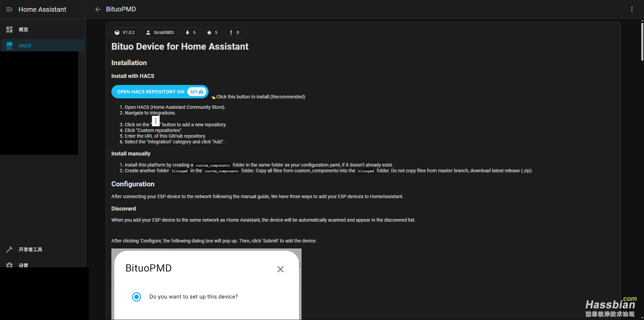Collapse the Home Assistant sidebar menu

click(9, 9)
